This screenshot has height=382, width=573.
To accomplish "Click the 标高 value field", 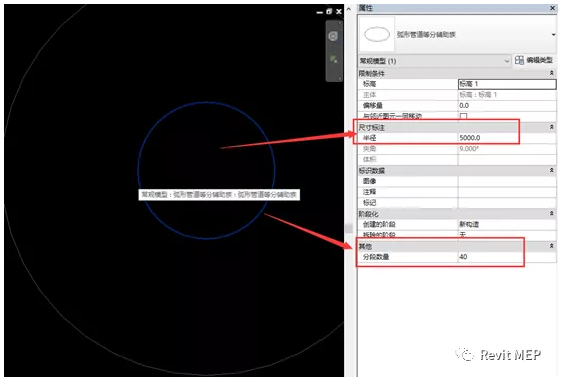I will pos(507,84).
